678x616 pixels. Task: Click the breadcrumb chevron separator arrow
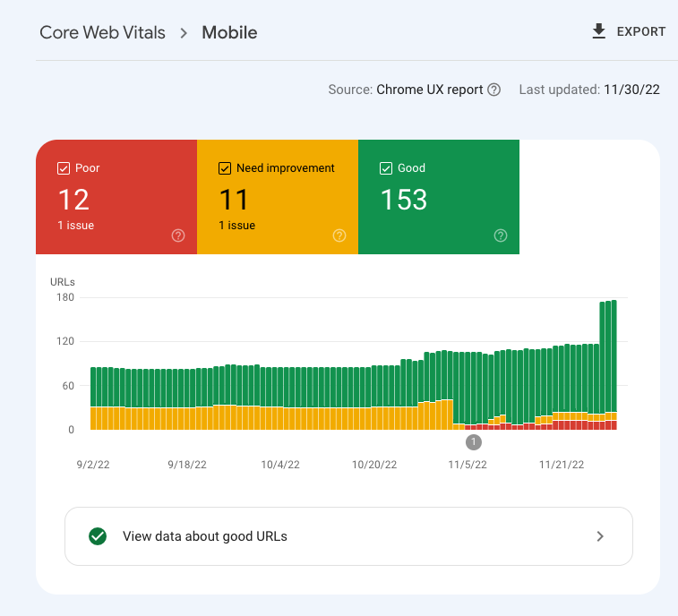(184, 33)
